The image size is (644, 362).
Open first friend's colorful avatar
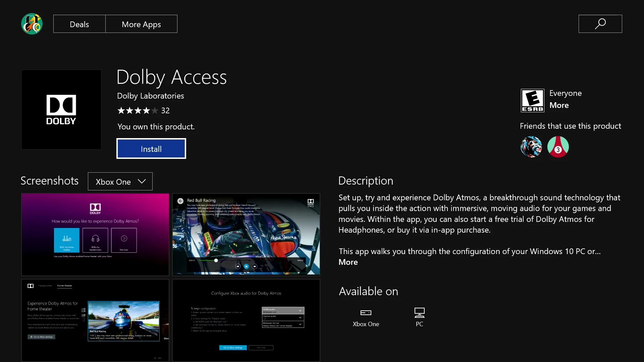531,147
